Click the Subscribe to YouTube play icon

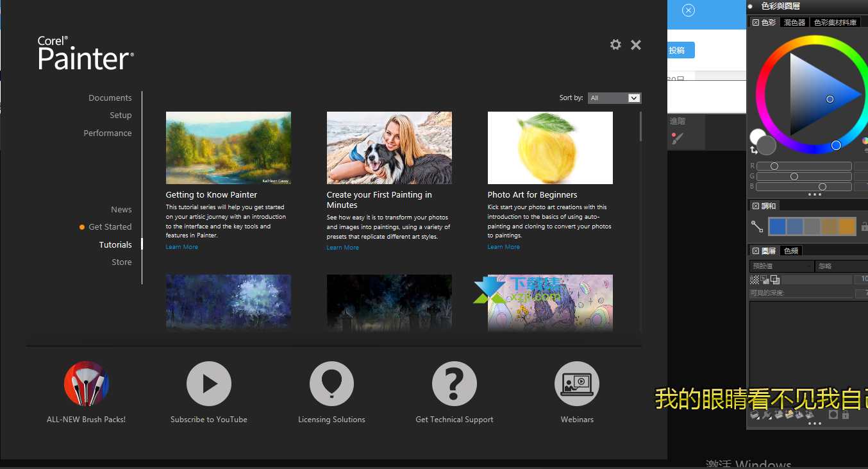209,384
